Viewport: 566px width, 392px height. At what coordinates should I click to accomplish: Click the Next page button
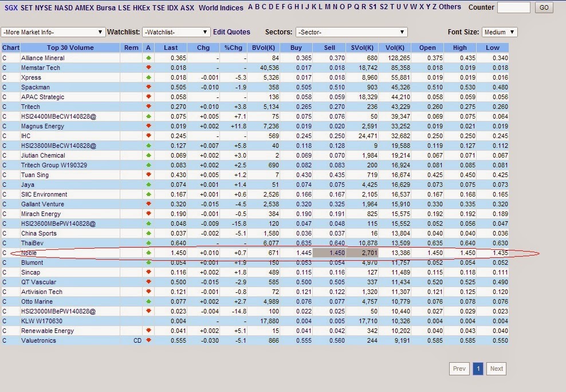[x=496, y=369]
